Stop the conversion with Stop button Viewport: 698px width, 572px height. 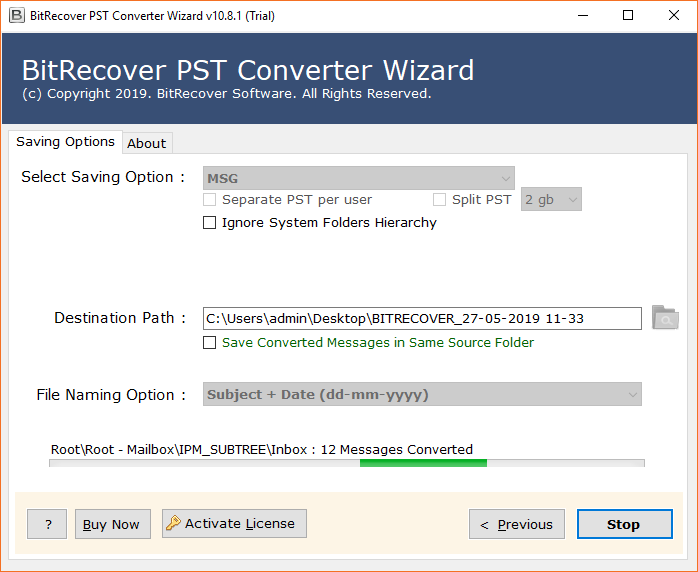click(625, 524)
